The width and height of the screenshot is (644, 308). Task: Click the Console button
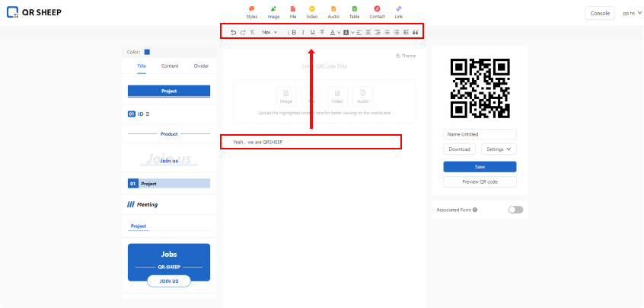pos(600,13)
